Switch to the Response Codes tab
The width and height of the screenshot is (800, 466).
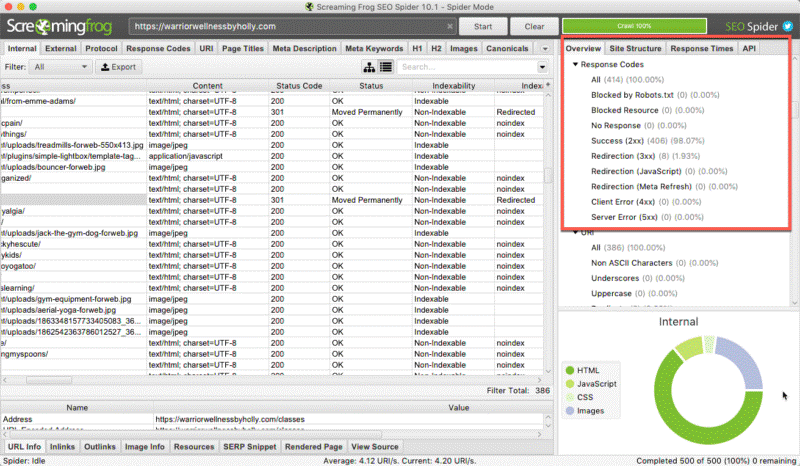click(158, 48)
